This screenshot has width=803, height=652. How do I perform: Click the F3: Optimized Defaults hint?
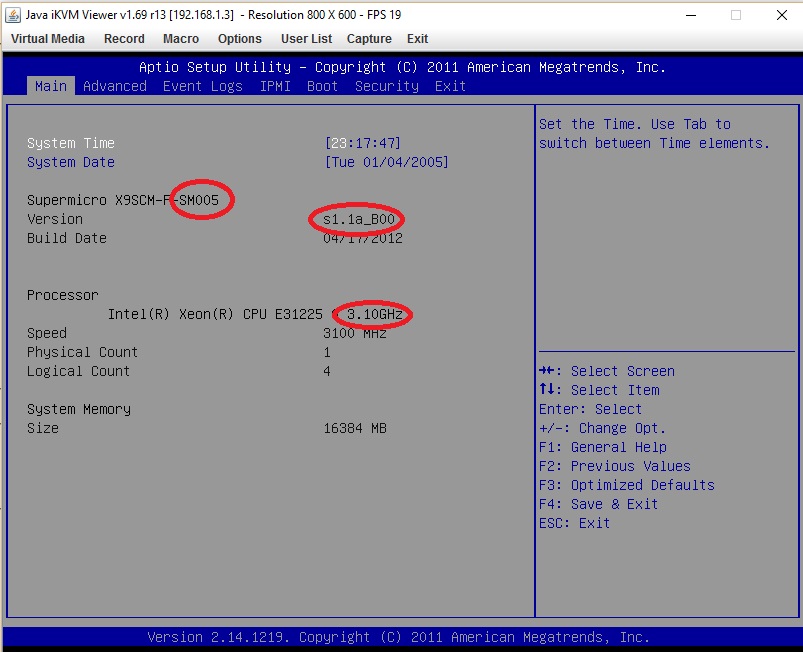click(627, 485)
